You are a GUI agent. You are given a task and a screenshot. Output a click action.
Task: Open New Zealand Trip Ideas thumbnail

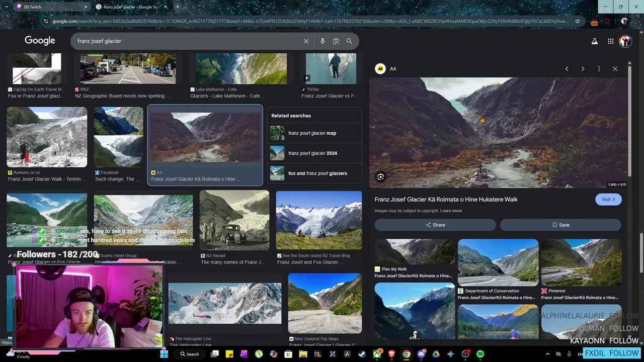[x=325, y=303]
